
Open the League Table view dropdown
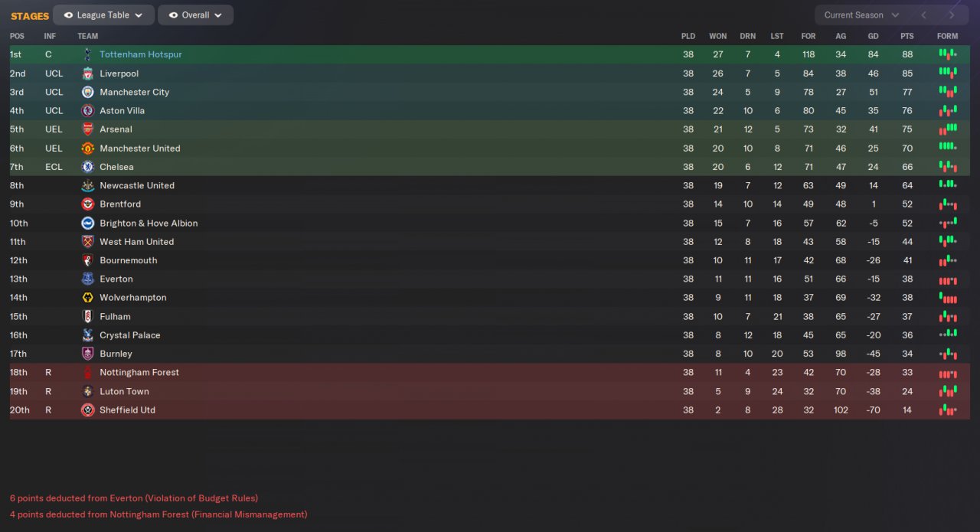tap(103, 15)
